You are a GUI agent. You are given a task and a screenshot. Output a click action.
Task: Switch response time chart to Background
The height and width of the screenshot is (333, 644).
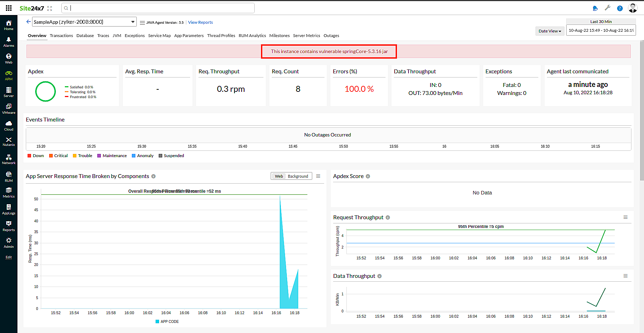(298, 176)
